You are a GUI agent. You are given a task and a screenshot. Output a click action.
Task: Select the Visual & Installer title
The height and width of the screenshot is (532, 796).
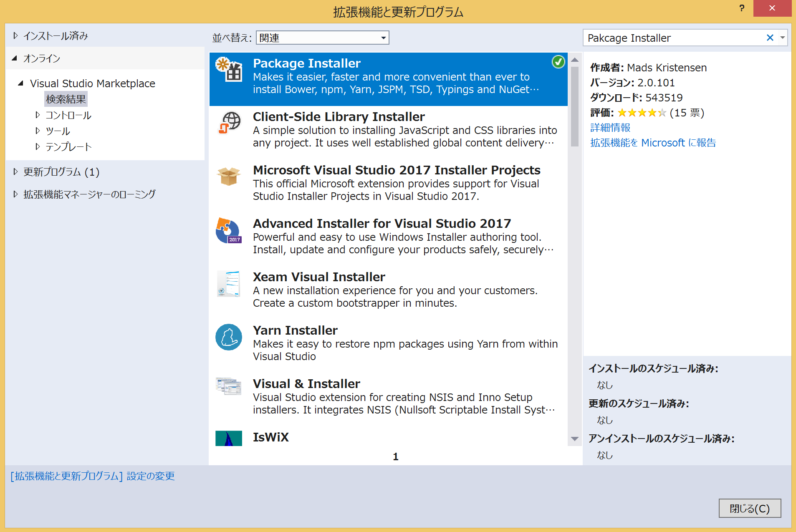tap(306, 383)
